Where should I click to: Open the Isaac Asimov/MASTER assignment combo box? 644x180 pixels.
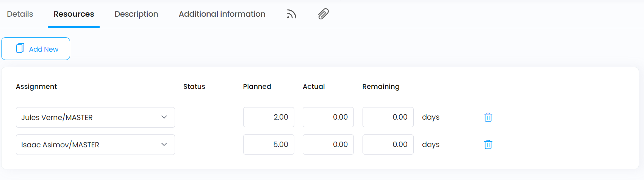pyautogui.click(x=95, y=145)
